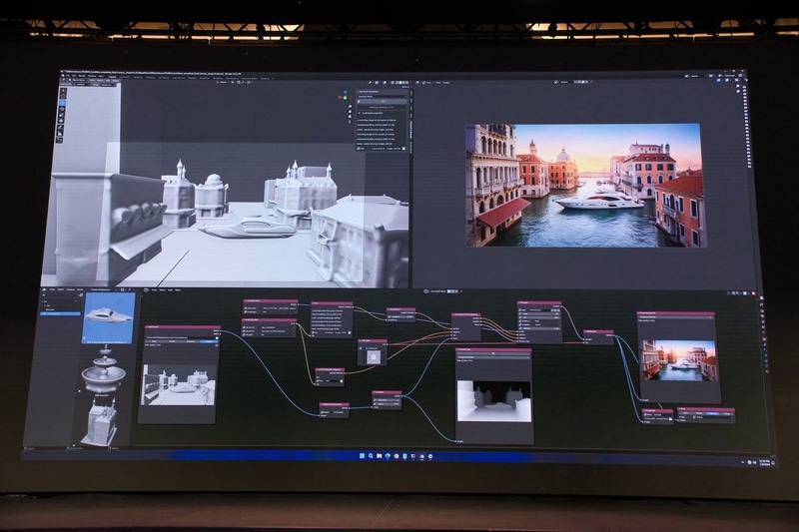Viewport: 799px width, 532px height.
Task: Open Windows taskbar search
Action: point(371,456)
